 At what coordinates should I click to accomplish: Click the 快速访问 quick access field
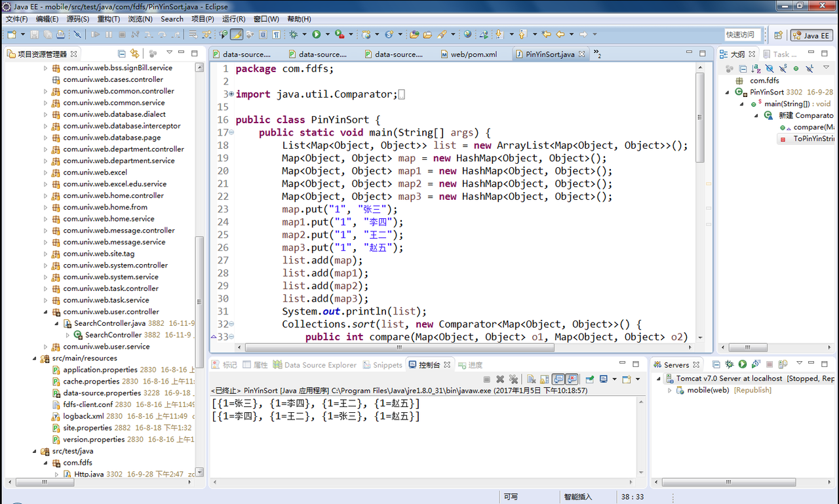[743, 35]
